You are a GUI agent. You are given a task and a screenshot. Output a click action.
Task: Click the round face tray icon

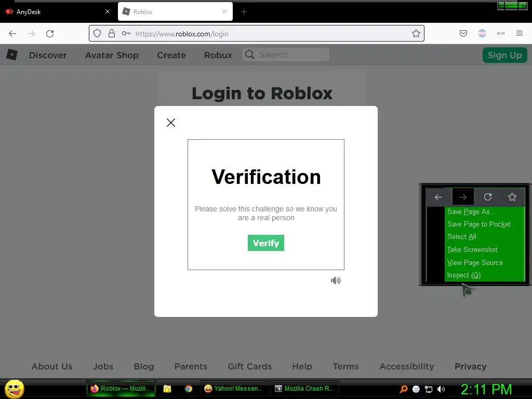click(x=416, y=389)
